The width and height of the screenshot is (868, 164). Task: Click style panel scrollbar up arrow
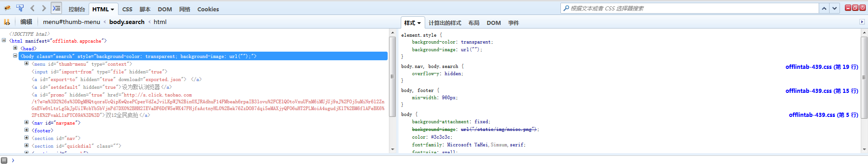[864, 33]
